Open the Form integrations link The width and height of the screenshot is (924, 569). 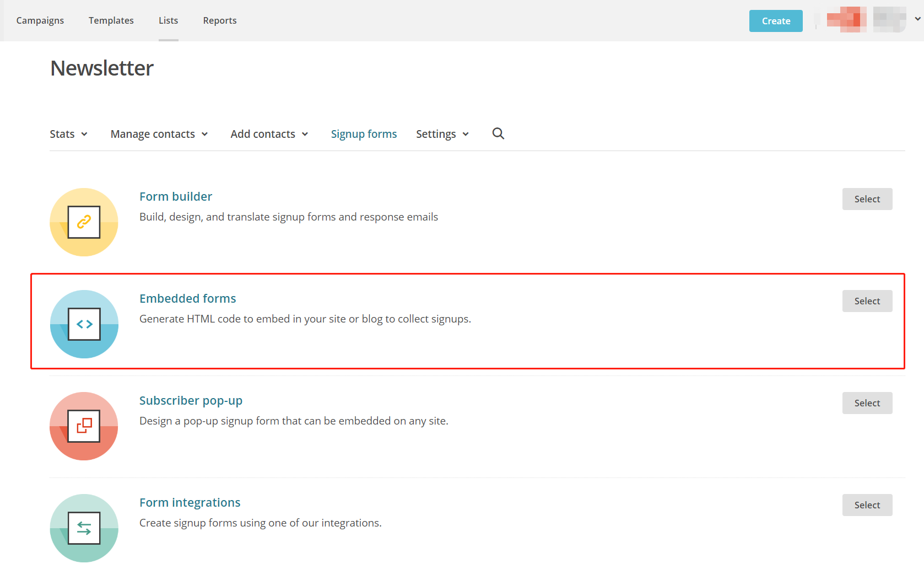tap(190, 503)
